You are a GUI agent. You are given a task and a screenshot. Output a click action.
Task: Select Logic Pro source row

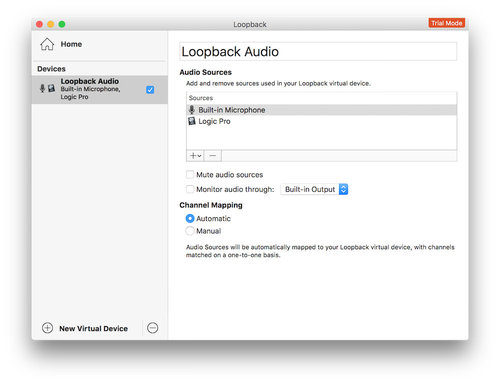click(321, 121)
